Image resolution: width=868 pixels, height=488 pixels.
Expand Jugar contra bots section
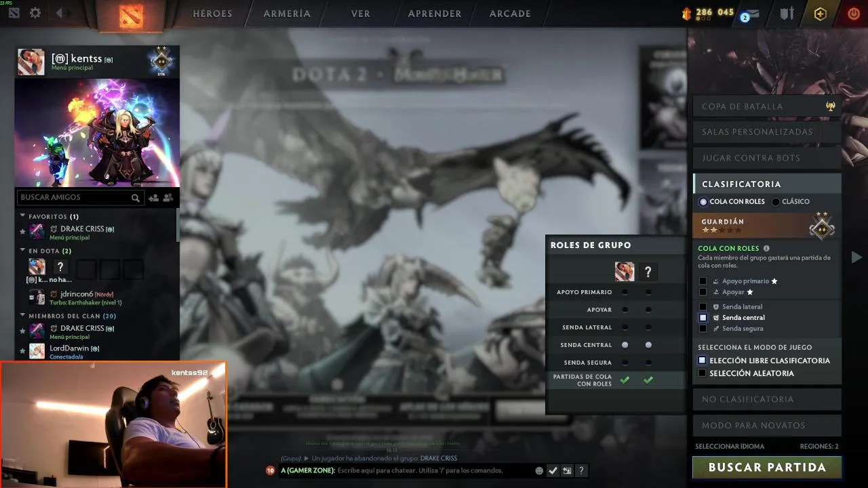tap(767, 158)
